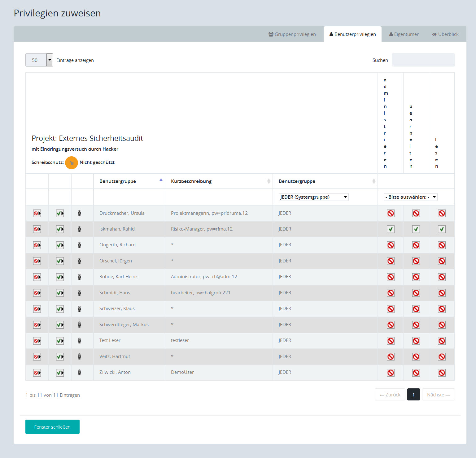
Task: Click the user icon for Zilwicki, Anton
Action: pyautogui.click(x=79, y=372)
